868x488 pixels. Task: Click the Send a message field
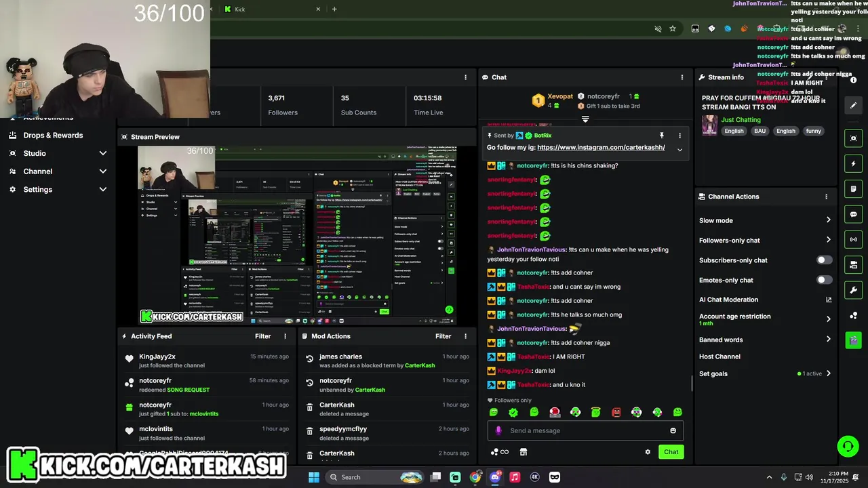(585, 430)
